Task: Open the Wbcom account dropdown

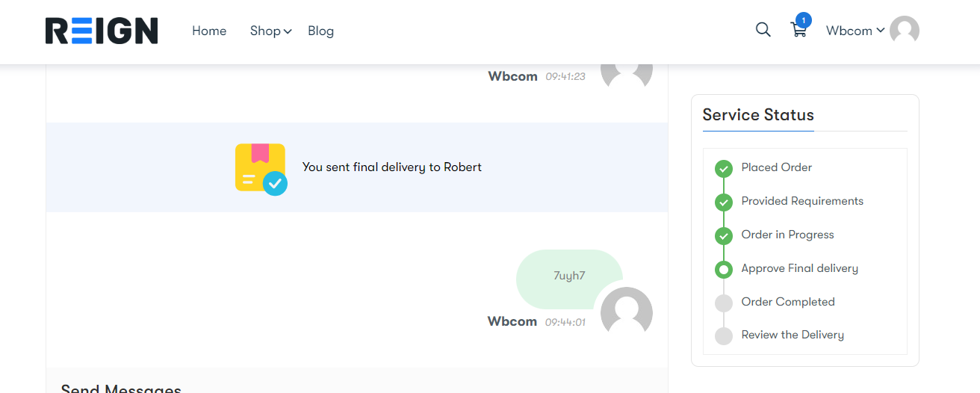Action: (855, 31)
